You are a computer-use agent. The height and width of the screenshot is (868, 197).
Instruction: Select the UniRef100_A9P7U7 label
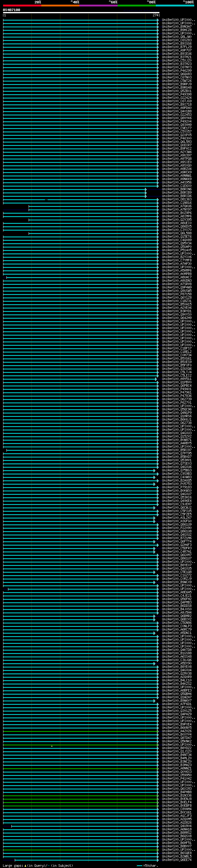click(177, 50)
